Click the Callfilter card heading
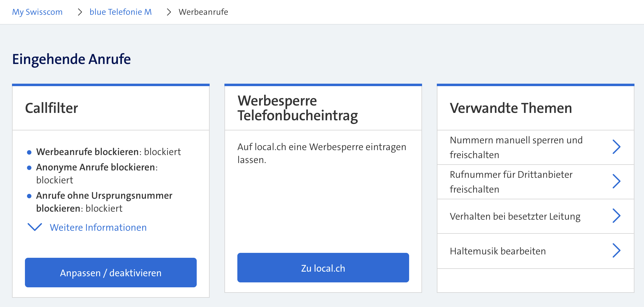This screenshot has height=307, width=644. click(x=51, y=108)
